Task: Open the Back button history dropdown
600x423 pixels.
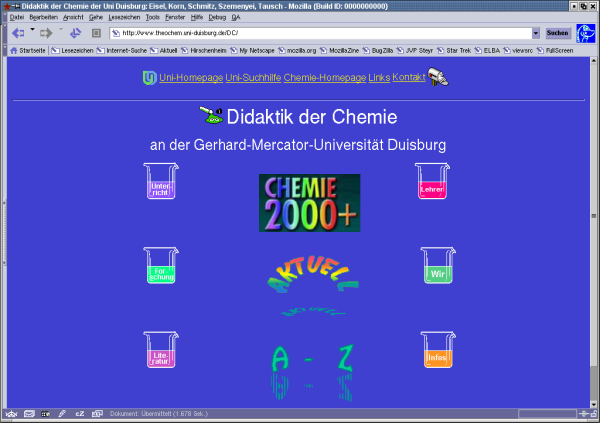Action: point(32,29)
